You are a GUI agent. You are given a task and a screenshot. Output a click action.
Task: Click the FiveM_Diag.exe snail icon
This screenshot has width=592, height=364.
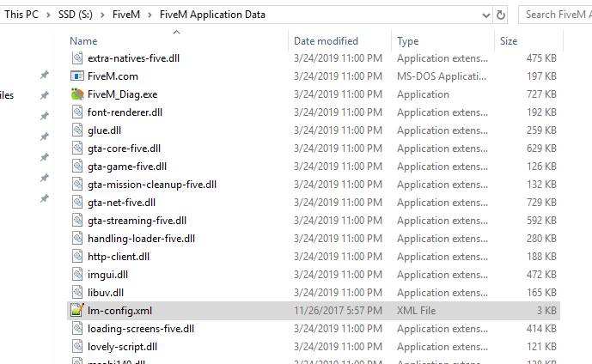click(x=77, y=94)
